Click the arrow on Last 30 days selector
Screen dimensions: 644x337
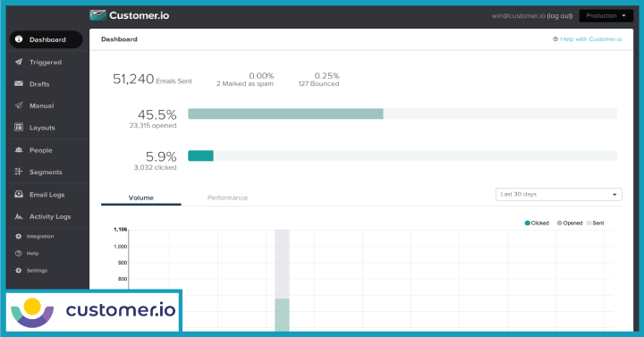(x=614, y=195)
